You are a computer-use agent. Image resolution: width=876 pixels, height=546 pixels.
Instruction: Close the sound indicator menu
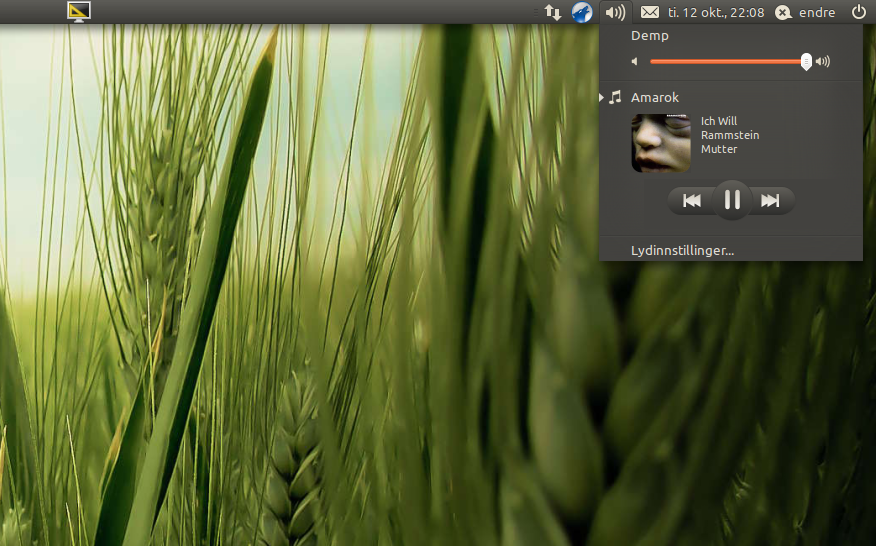tap(615, 12)
